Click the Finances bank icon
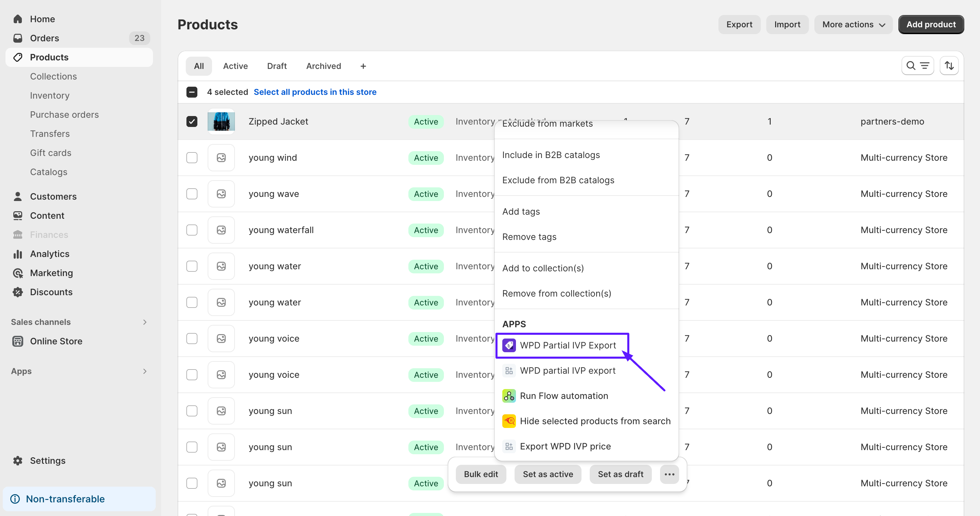Viewport: 980px width, 516px height. pyautogui.click(x=17, y=234)
